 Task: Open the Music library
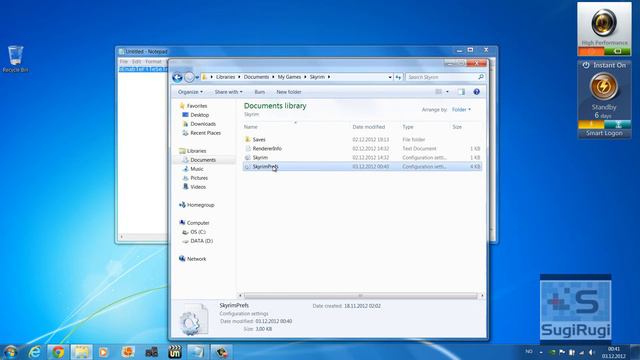pos(196,169)
